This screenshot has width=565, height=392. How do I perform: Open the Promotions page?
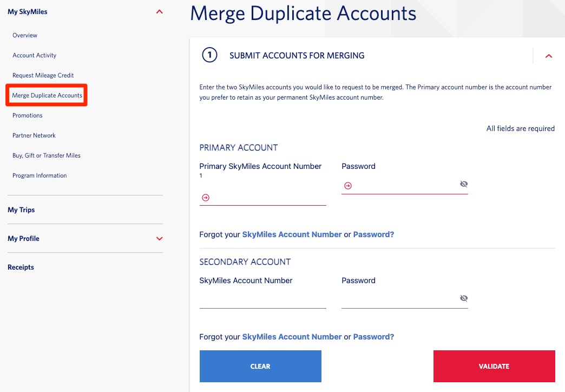[27, 115]
